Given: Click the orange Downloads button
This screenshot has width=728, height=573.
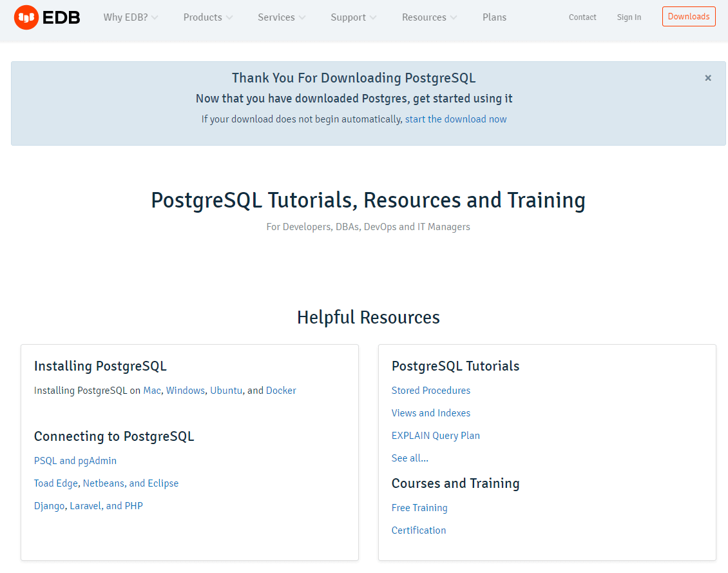Looking at the screenshot, I should coord(689,17).
